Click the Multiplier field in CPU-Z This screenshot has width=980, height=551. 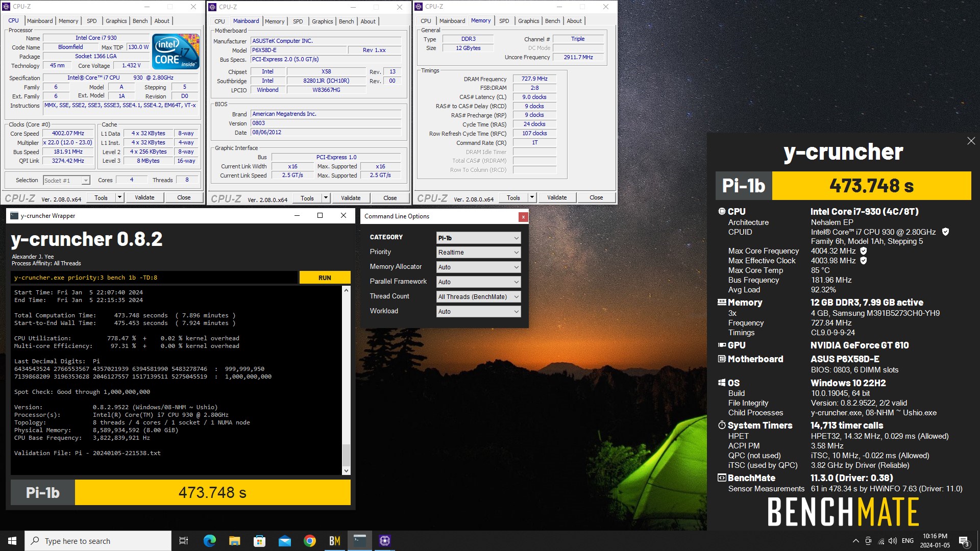click(x=68, y=143)
